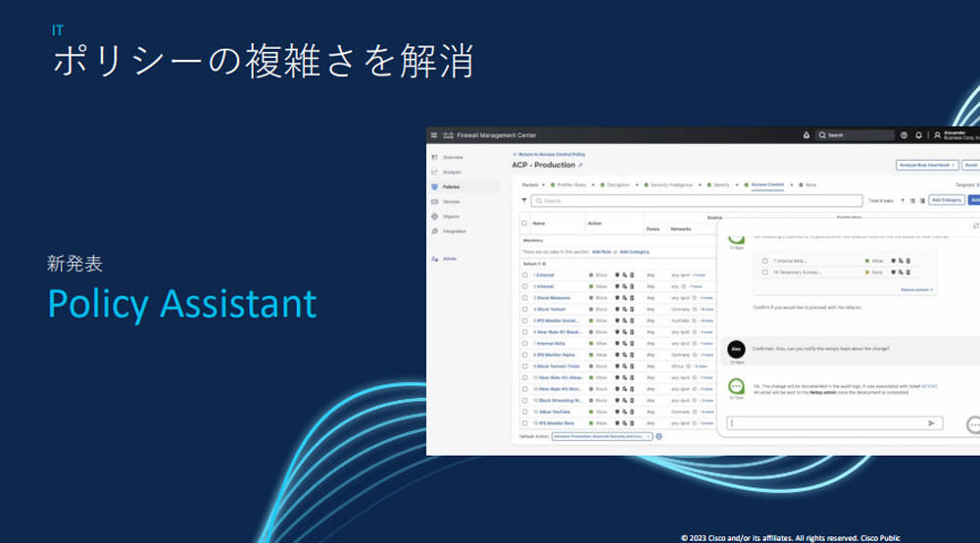Check the box for rule 2 Internal
This screenshot has height=543, width=980.
coord(524,286)
